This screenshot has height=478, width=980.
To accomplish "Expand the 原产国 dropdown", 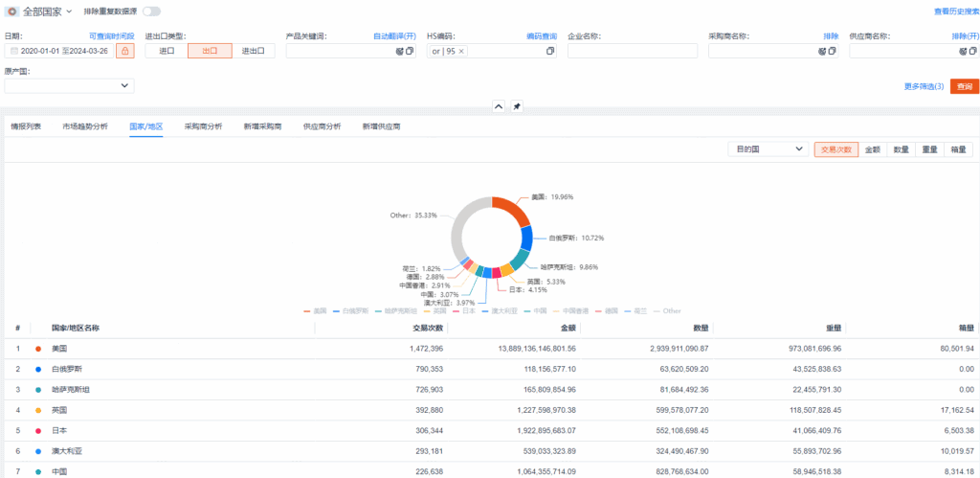I will point(69,86).
